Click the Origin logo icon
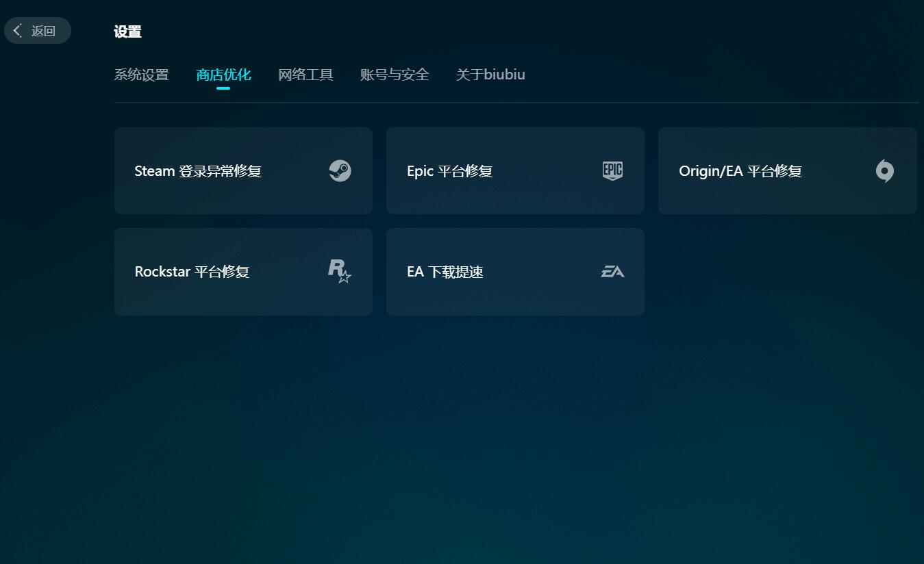 click(x=884, y=170)
